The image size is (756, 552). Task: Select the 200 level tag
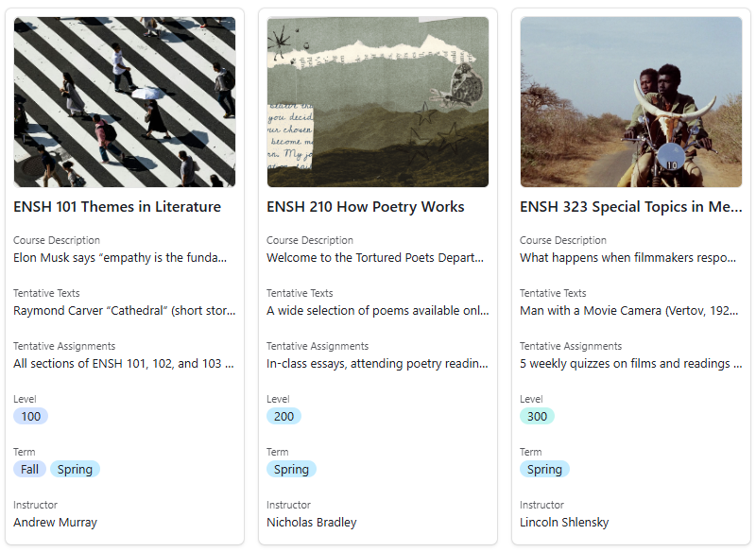tap(283, 416)
